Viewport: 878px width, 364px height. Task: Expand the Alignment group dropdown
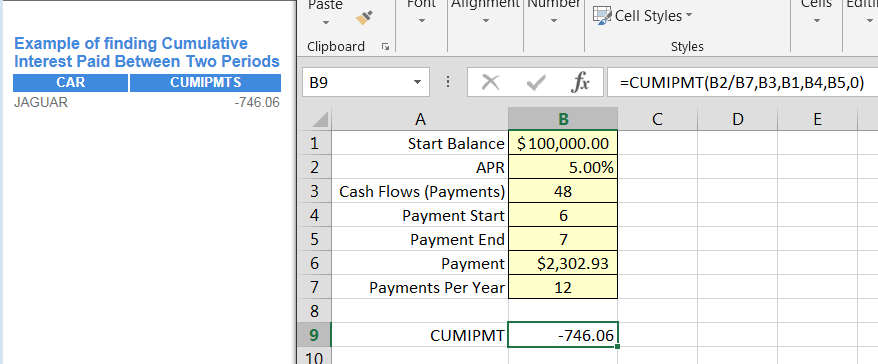(x=485, y=21)
